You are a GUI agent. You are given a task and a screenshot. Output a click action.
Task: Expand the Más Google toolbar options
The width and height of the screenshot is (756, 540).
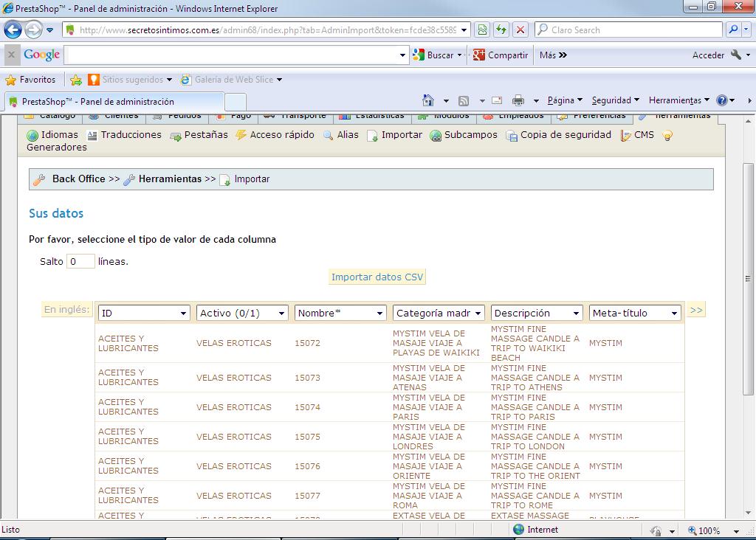[x=553, y=55]
